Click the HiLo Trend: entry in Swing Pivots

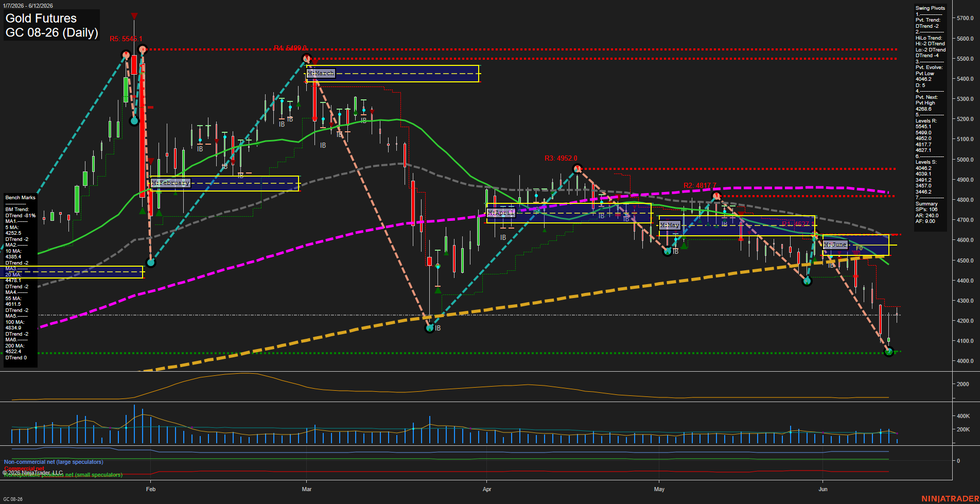[x=929, y=38]
